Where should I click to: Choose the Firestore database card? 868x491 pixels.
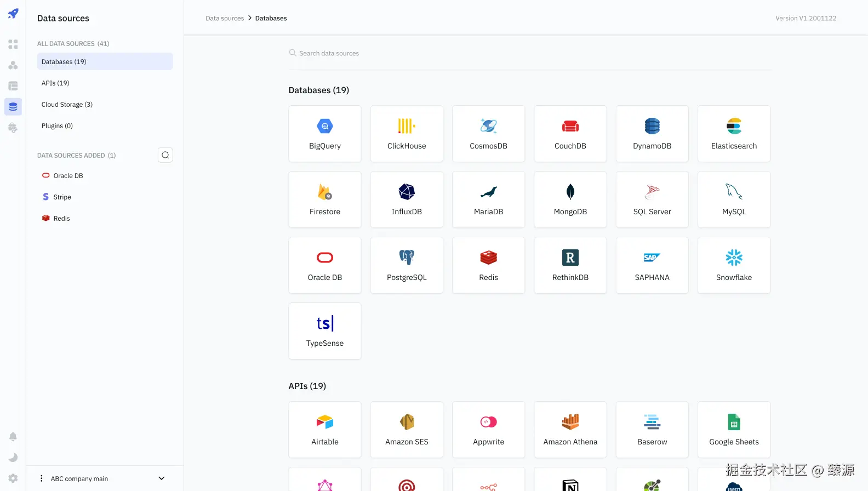click(325, 199)
